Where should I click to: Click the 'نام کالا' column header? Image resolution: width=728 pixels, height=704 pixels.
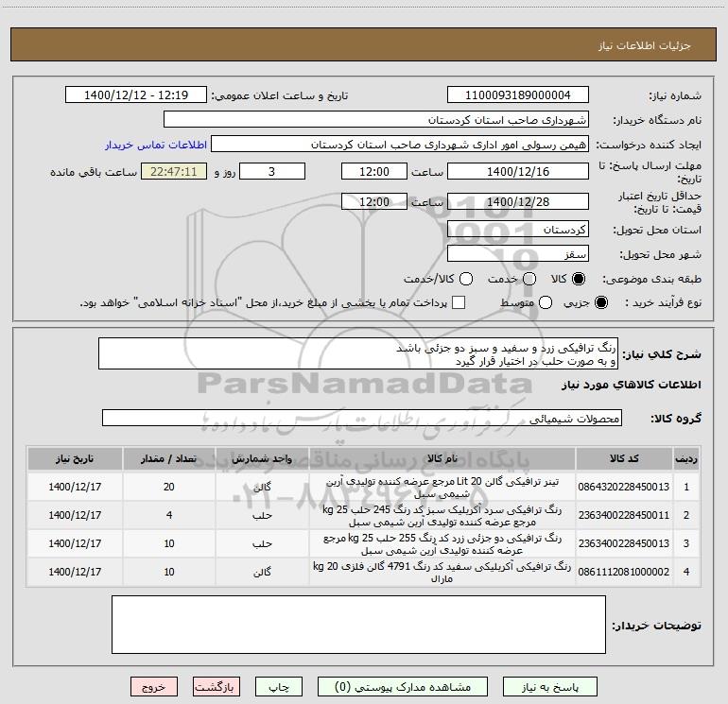coord(442,458)
